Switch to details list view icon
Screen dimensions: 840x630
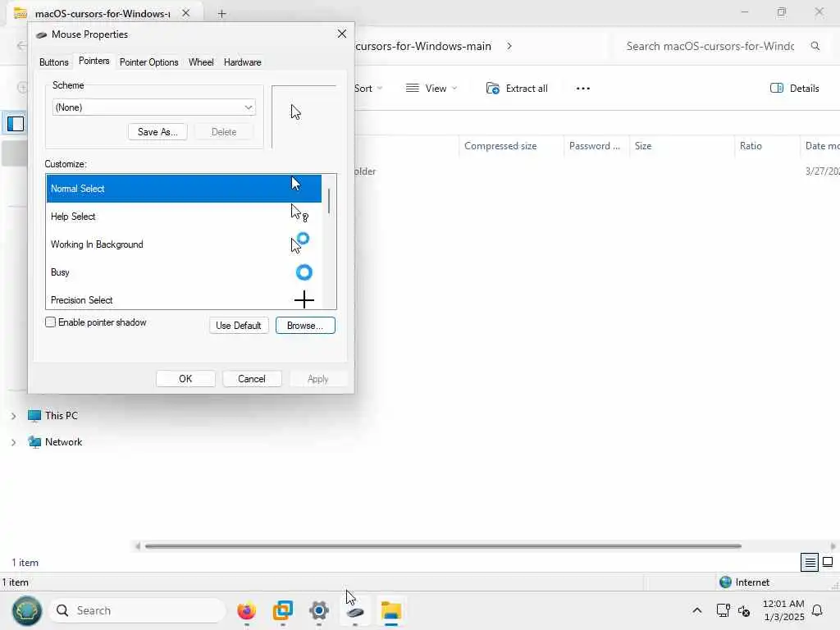[810, 562]
